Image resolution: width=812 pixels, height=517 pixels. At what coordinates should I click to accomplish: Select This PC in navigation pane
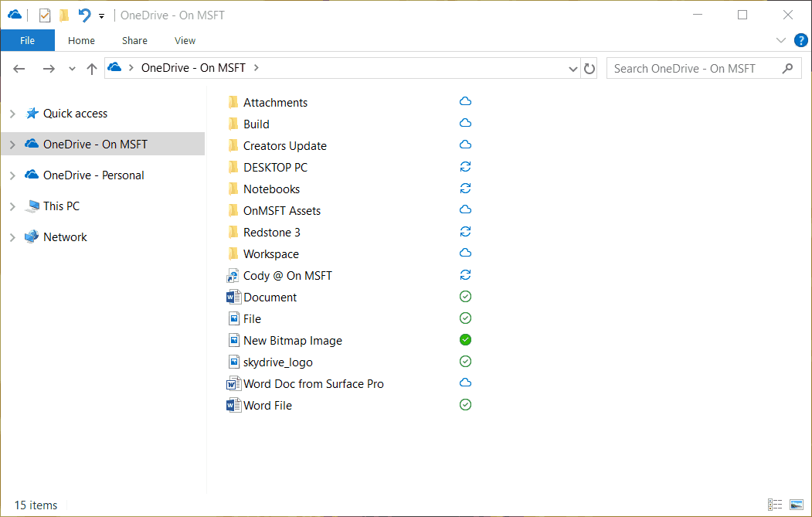(61, 206)
